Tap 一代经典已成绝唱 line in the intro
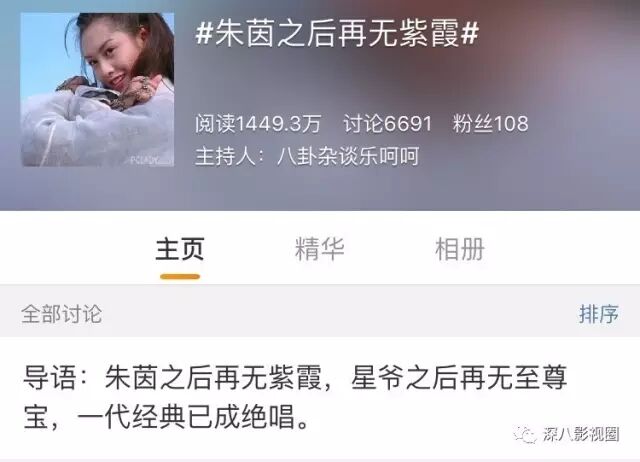Screen dimensions: 640x462 pyautogui.click(x=186, y=417)
